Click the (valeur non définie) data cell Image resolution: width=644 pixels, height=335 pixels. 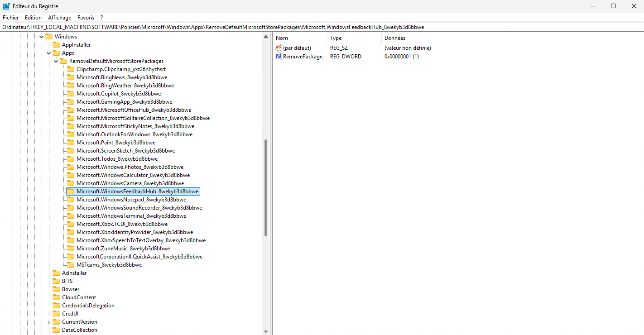click(x=408, y=48)
